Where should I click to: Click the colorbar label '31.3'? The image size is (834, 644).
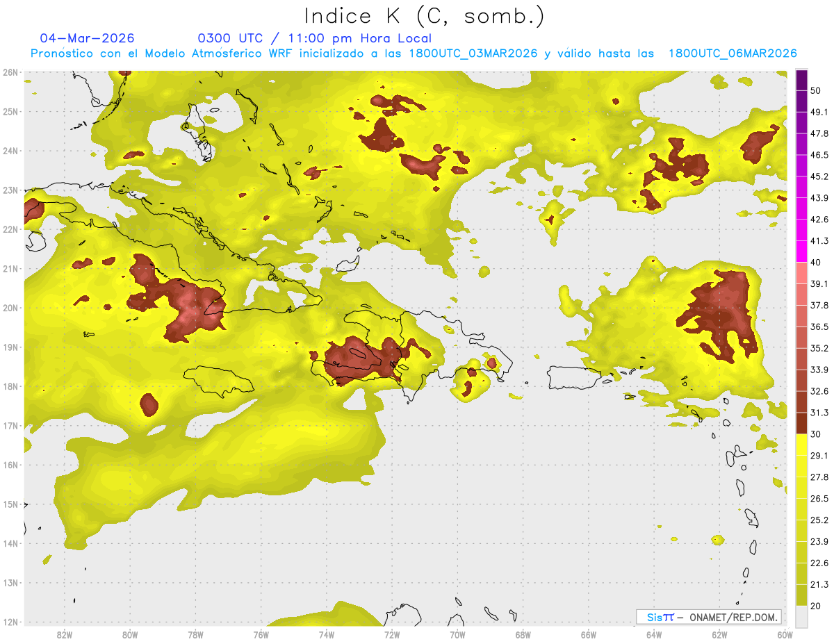click(819, 413)
